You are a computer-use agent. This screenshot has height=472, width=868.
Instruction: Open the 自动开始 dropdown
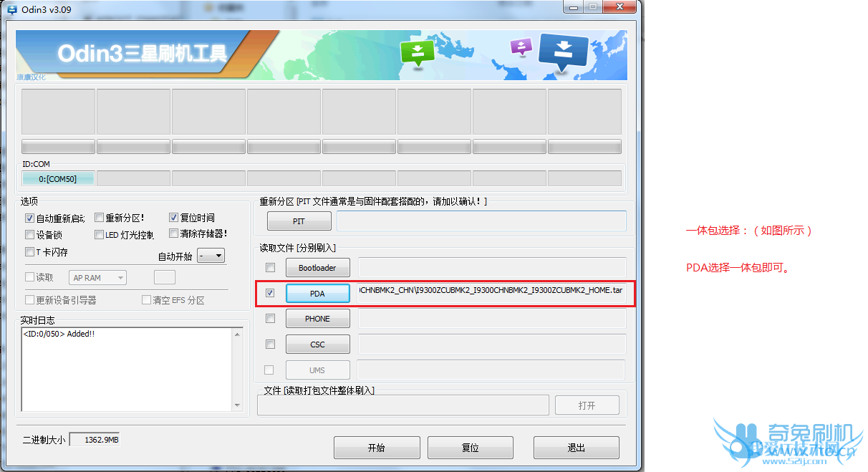pos(211,256)
